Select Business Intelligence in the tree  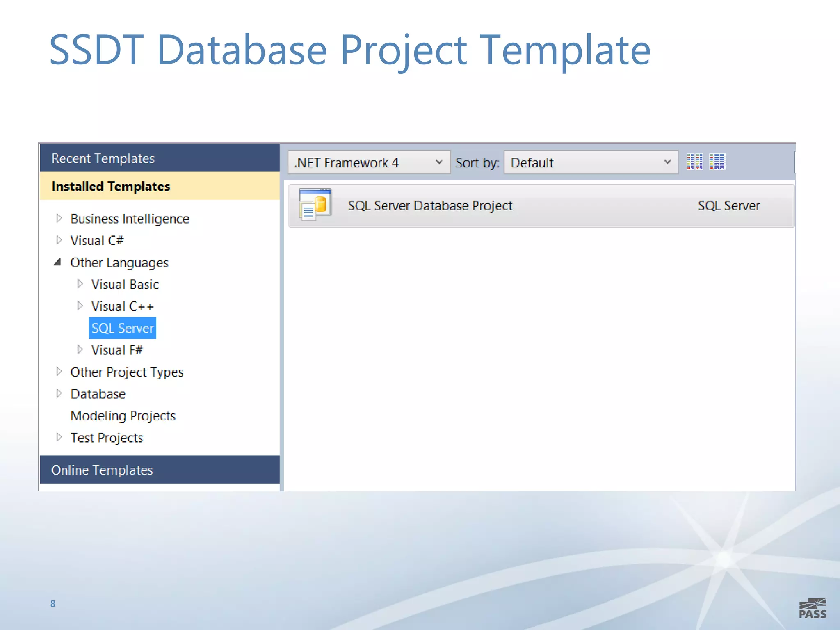[130, 219]
